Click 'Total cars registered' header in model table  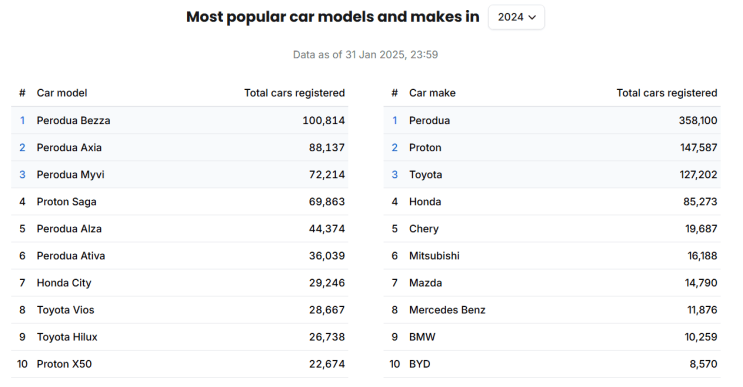tap(294, 93)
